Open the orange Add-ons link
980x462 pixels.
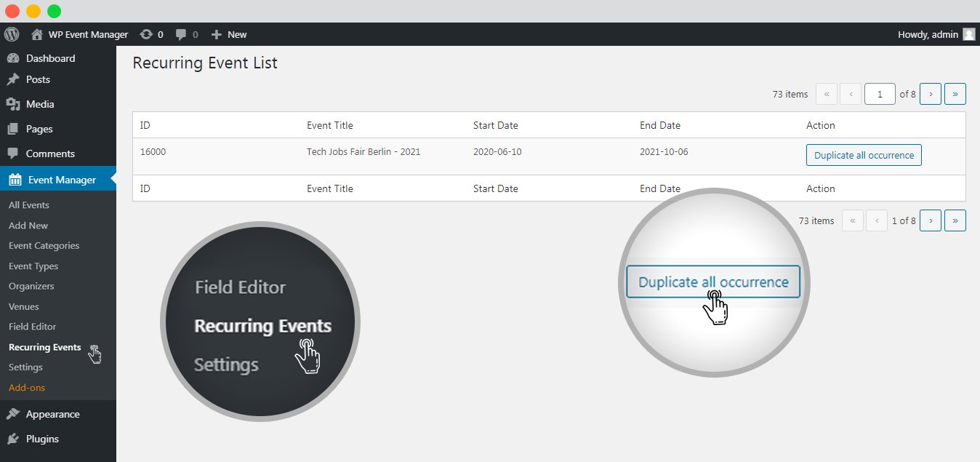point(27,388)
